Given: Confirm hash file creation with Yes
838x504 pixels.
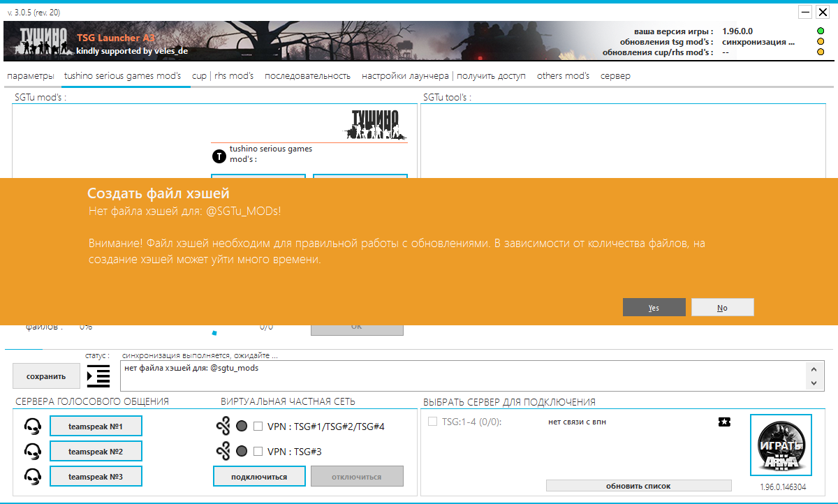Looking at the screenshot, I should point(654,308).
